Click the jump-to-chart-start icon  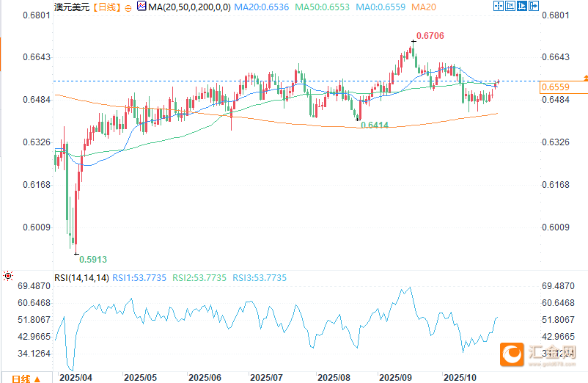[510, 6]
